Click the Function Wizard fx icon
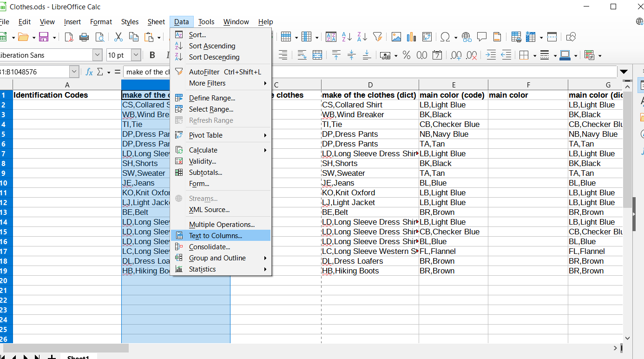Image resolution: width=644 pixels, height=359 pixels. [x=89, y=72]
